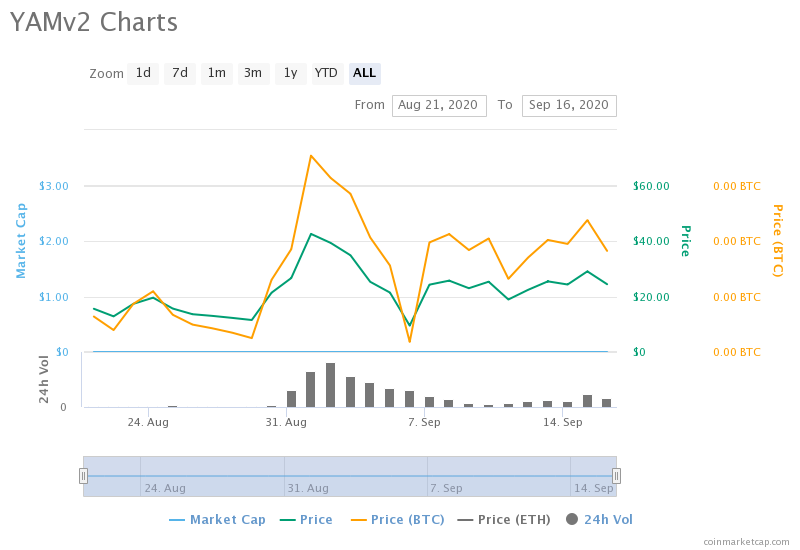Click the vertical 'Price (BTC)' axis title
Image resolution: width=800 pixels, height=550 pixels.
click(x=778, y=241)
